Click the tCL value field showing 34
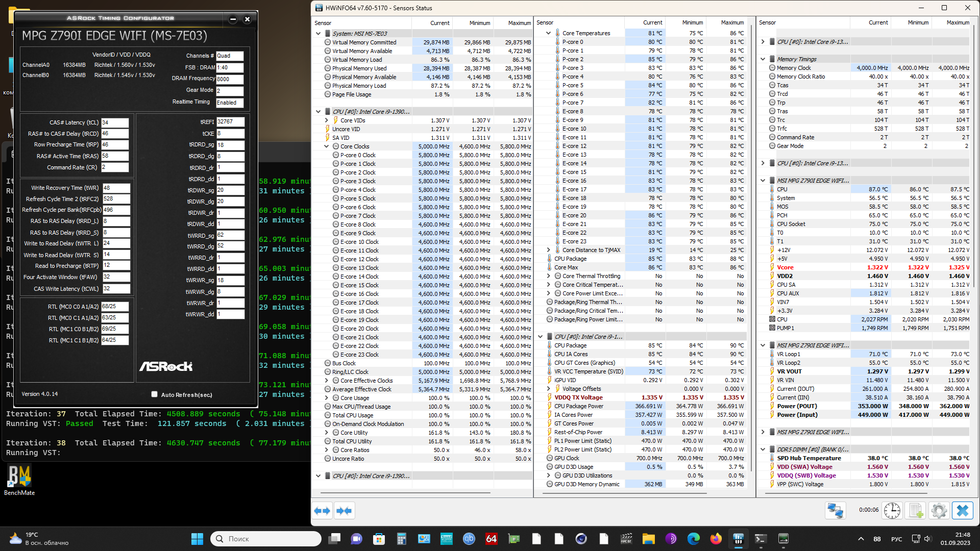This screenshot has height=551, width=980. pos(114,122)
